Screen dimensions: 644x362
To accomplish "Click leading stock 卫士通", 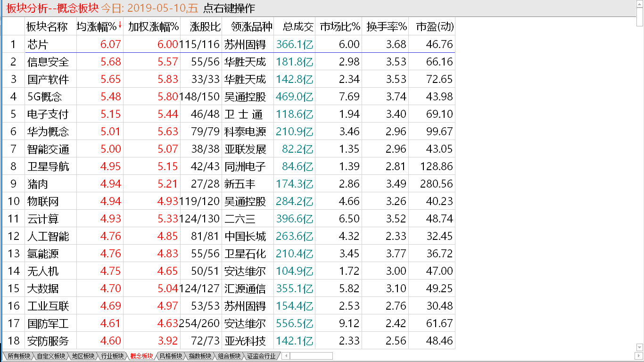I will 244,114.
